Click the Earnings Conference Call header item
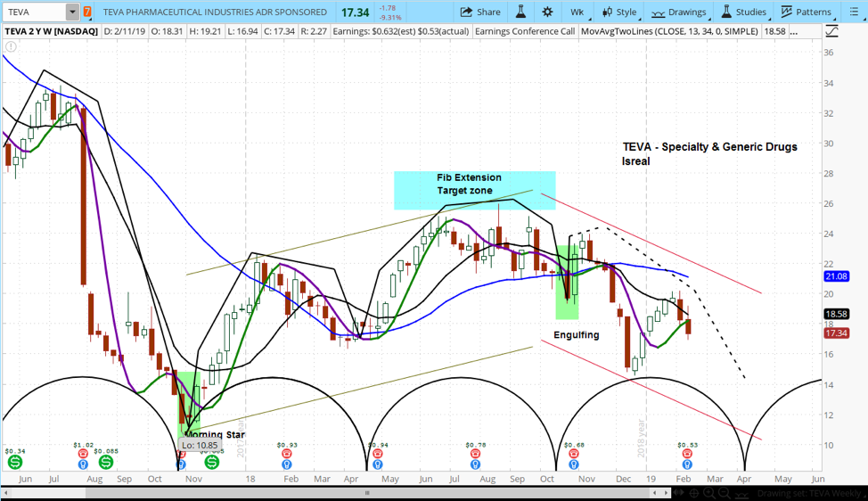This screenshot has width=868, height=501. tap(525, 31)
